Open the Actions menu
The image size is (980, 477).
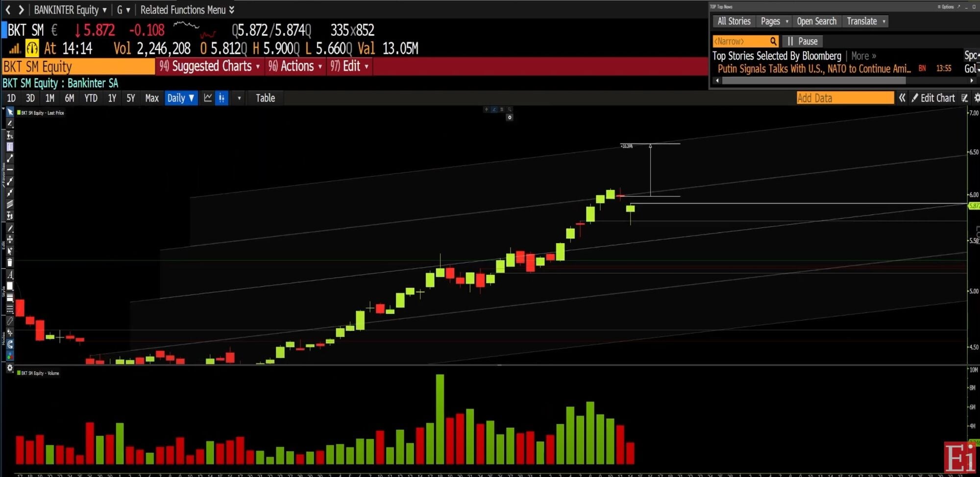point(295,67)
